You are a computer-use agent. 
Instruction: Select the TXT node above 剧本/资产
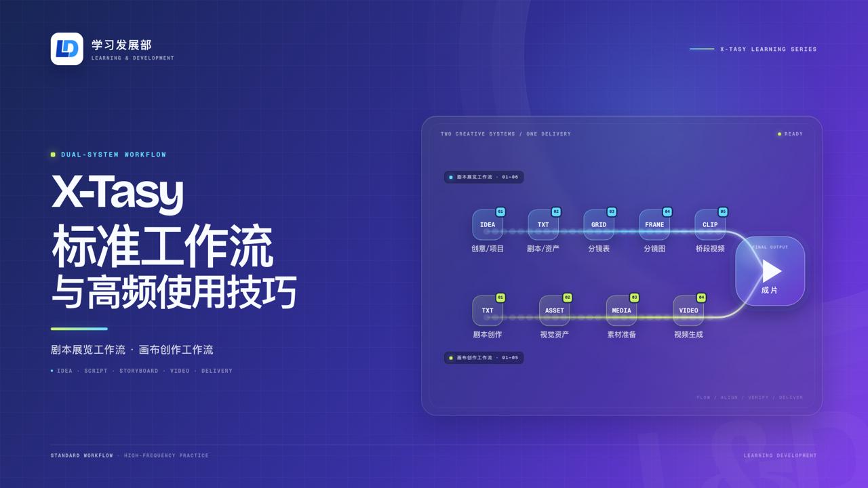543,224
